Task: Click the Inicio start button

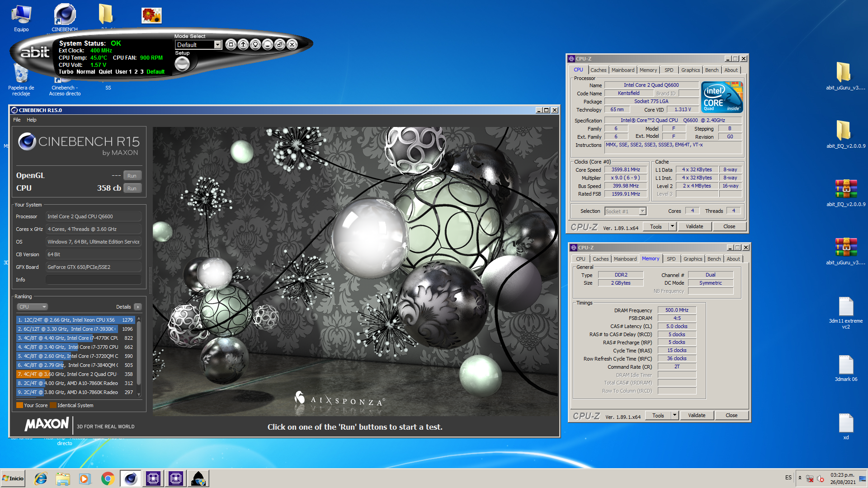Action: click(x=13, y=479)
